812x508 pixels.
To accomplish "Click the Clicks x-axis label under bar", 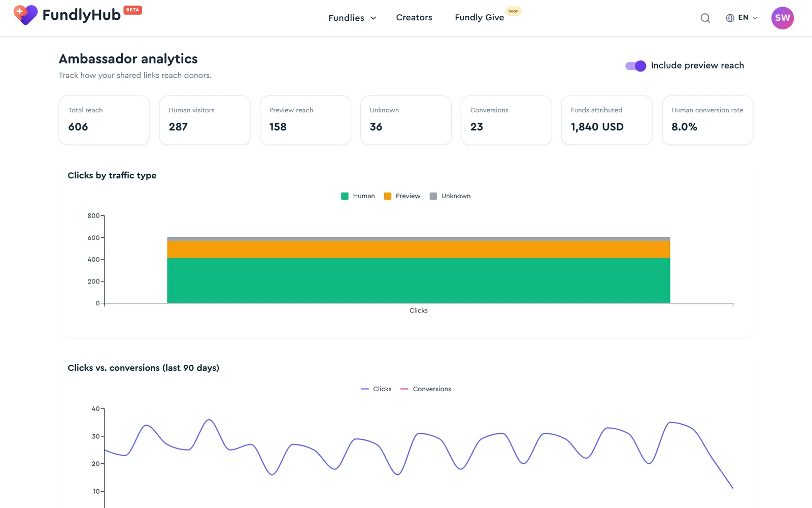I will [419, 310].
